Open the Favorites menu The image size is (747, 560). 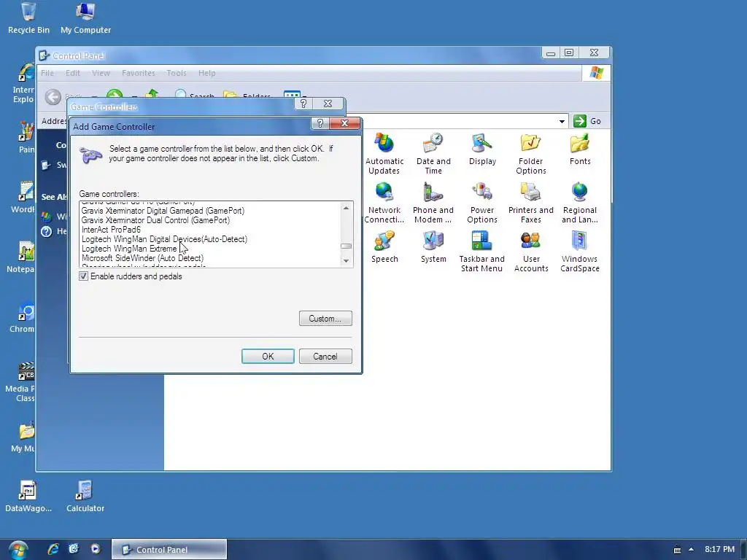(139, 73)
